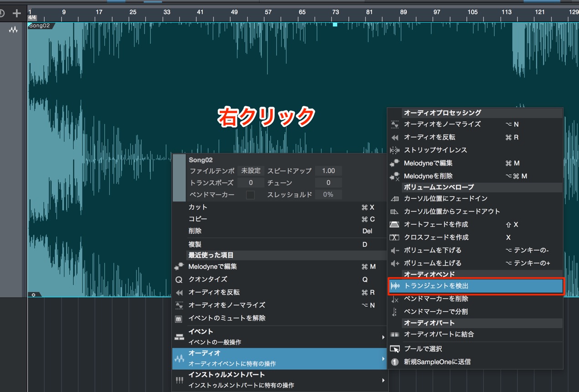
Task: Click the fade-in icon beside カーソル位置にフェードイン
Action: (395, 199)
